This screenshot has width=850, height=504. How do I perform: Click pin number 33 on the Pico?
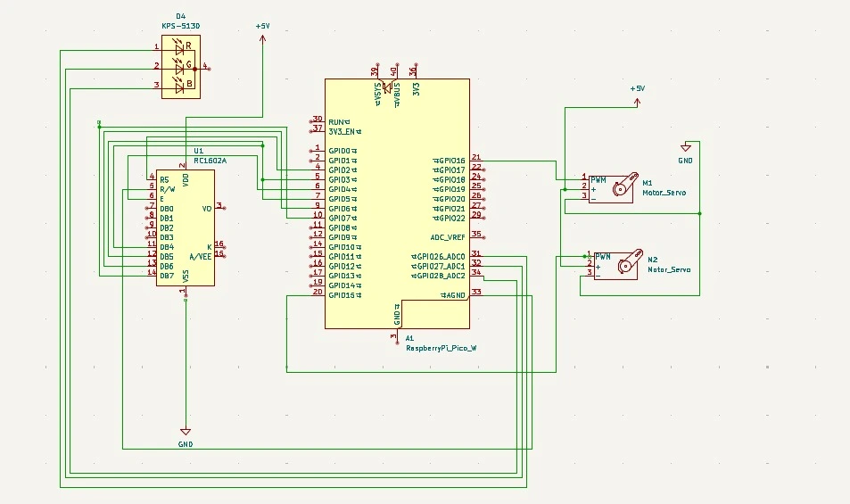476,292
